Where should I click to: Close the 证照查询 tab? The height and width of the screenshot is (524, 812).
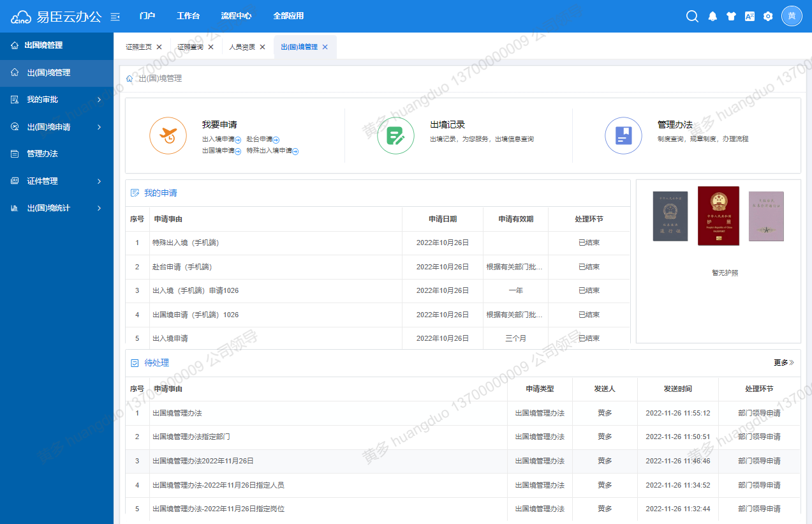pos(210,47)
